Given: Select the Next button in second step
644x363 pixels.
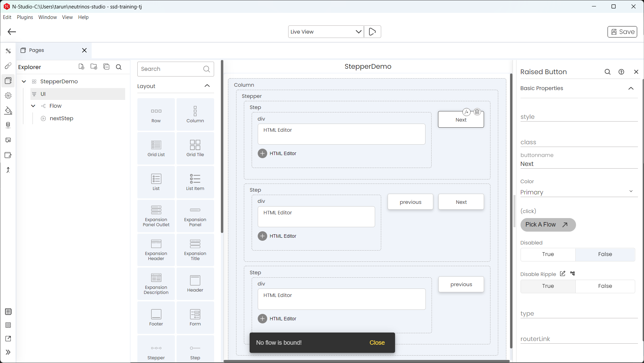Looking at the screenshot, I should (461, 202).
